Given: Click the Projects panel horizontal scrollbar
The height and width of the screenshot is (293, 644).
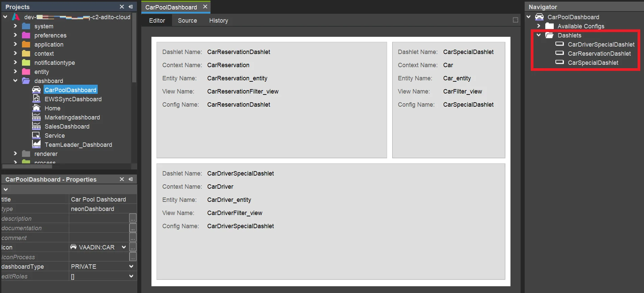Looking at the screenshot, I should 27,166.
